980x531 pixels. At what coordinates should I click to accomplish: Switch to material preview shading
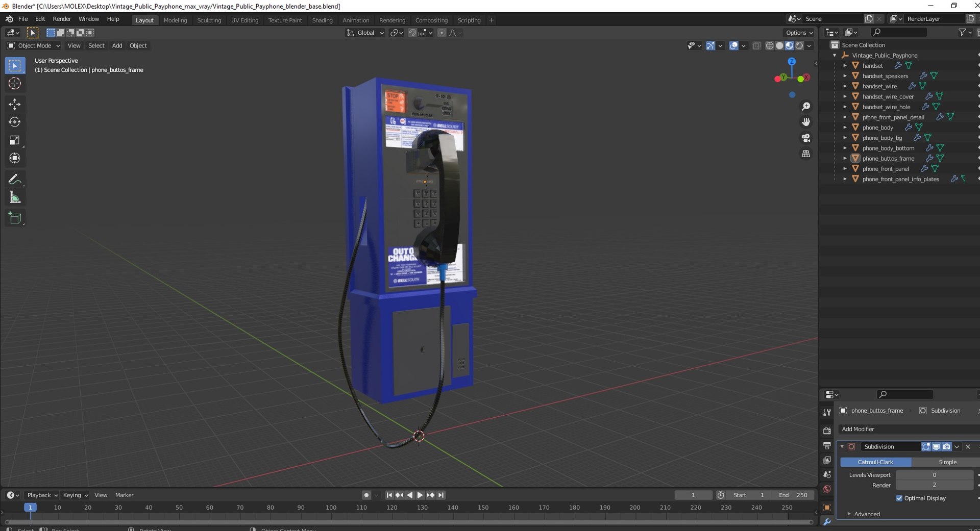(x=790, y=46)
